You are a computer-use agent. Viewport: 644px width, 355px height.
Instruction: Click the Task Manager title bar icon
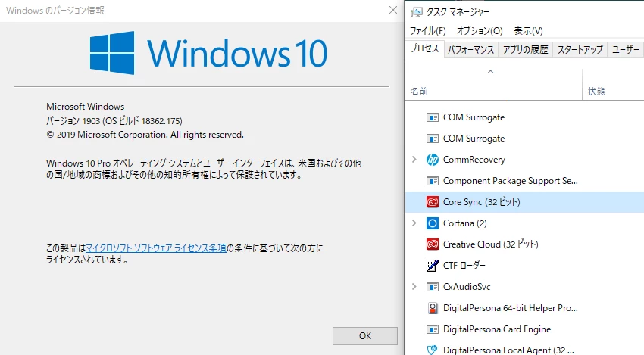point(416,12)
